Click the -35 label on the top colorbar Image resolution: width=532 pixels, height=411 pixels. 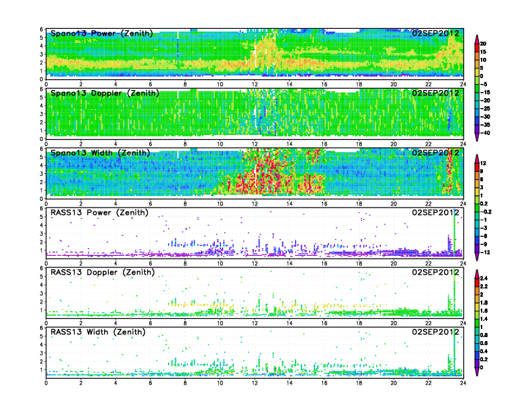[x=485, y=125]
